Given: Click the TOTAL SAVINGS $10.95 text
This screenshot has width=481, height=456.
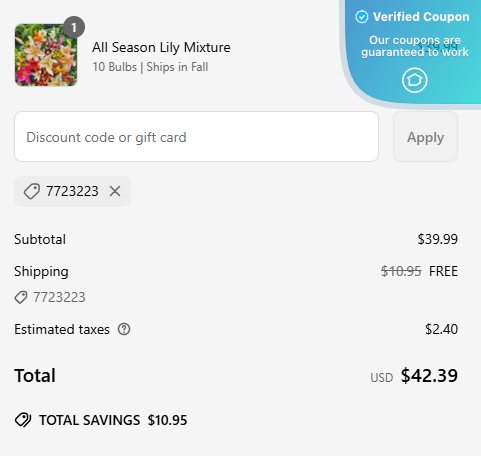Looking at the screenshot, I should (x=113, y=420).
